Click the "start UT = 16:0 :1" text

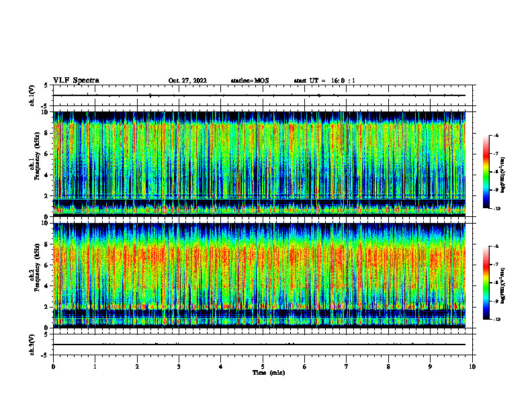(x=324, y=81)
